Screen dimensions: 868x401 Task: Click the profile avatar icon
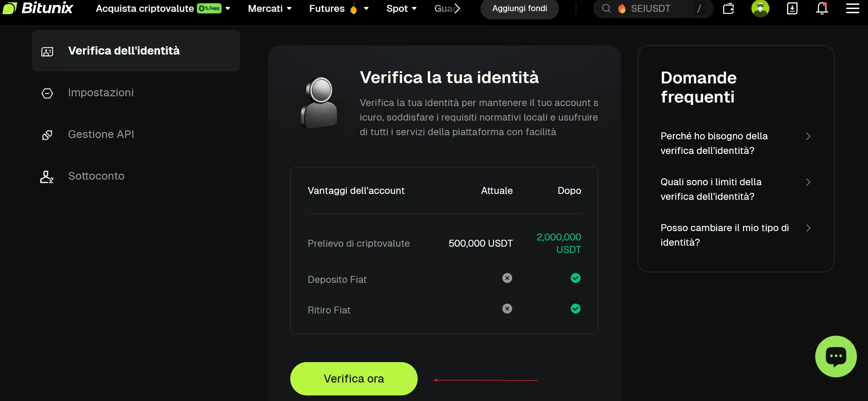[x=760, y=9]
